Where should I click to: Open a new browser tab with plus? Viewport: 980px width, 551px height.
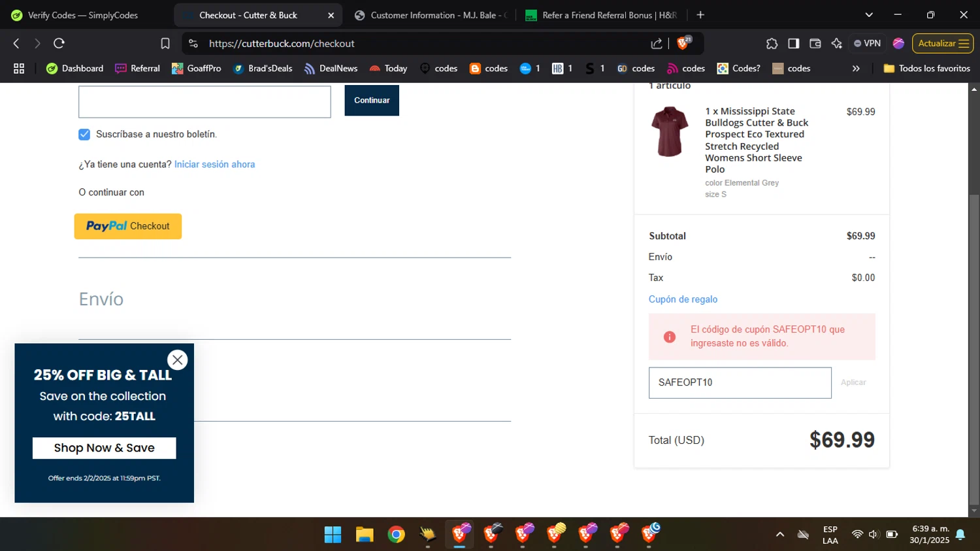click(700, 14)
